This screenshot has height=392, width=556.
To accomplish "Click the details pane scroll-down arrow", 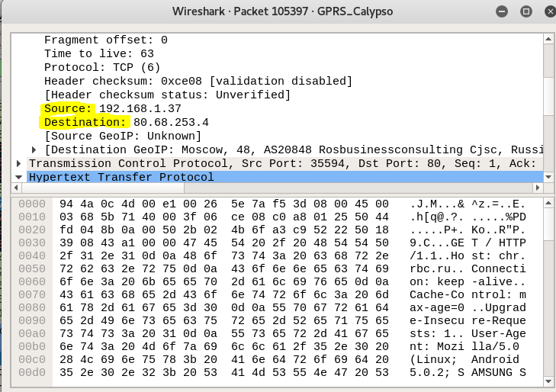I will [548, 177].
